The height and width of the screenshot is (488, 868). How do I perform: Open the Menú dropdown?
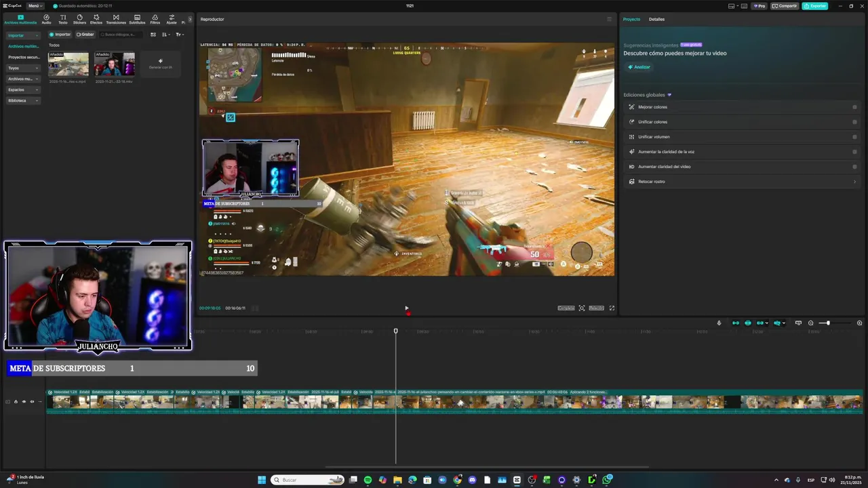[35, 5]
